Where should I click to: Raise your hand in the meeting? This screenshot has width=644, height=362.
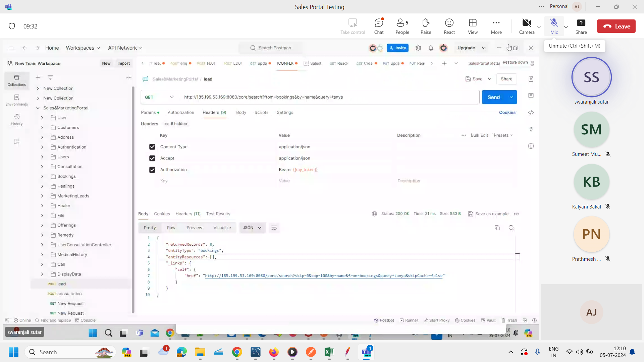pyautogui.click(x=426, y=26)
